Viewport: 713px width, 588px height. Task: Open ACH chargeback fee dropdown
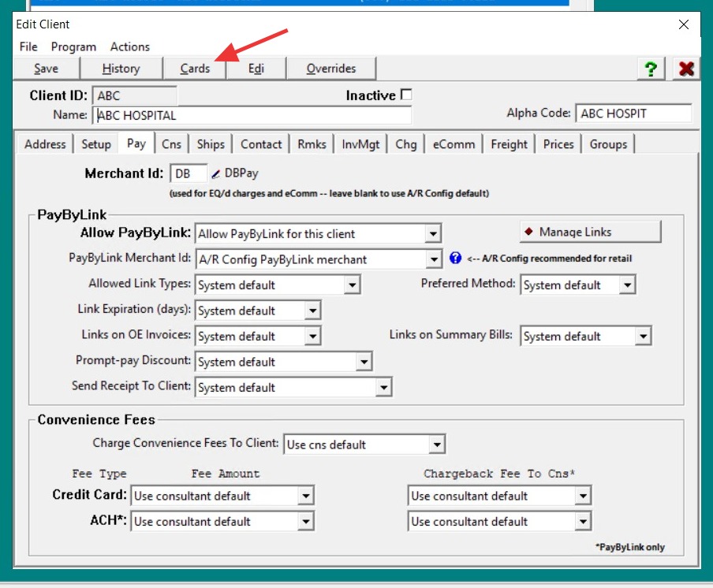pos(583,521)
